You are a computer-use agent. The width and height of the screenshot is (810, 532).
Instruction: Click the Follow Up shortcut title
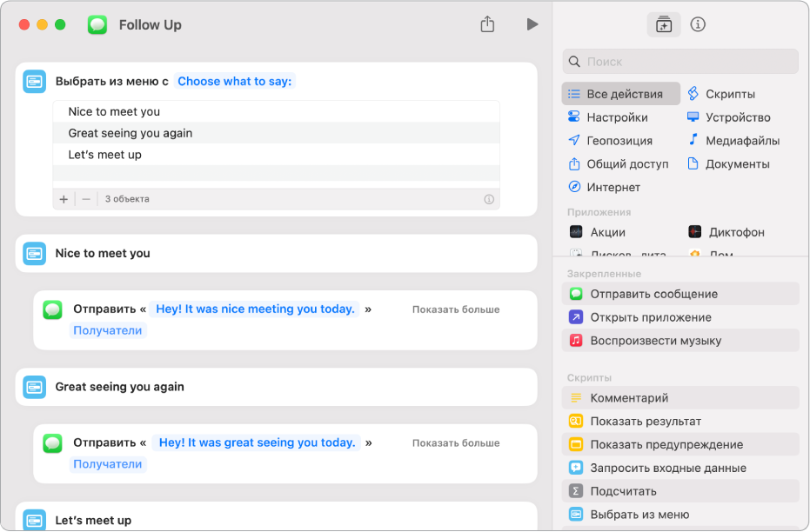tap(150, 24)
